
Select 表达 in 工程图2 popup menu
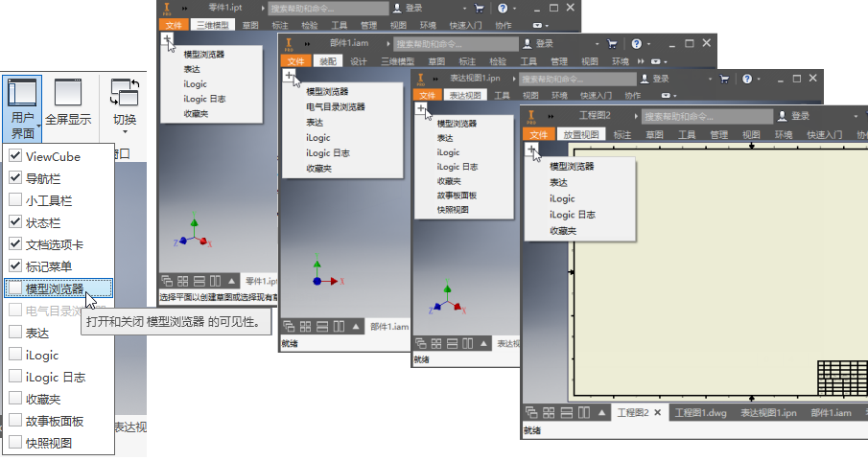click(558, 183)
